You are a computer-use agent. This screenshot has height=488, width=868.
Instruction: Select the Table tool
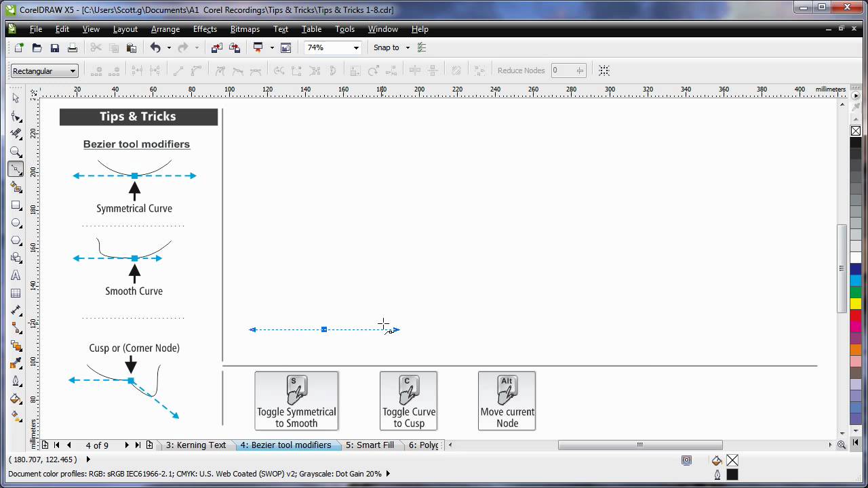pos(16,293)
